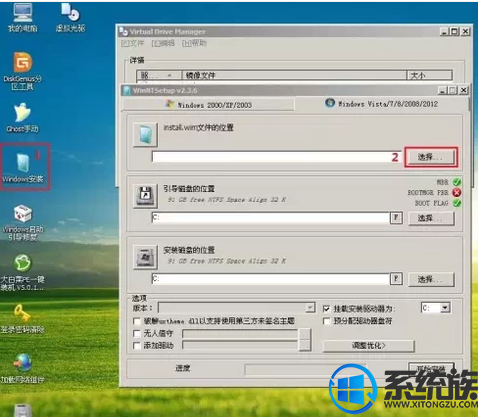
Task: Close the Virtual Drive Manager window
Action: pos(465,32)
